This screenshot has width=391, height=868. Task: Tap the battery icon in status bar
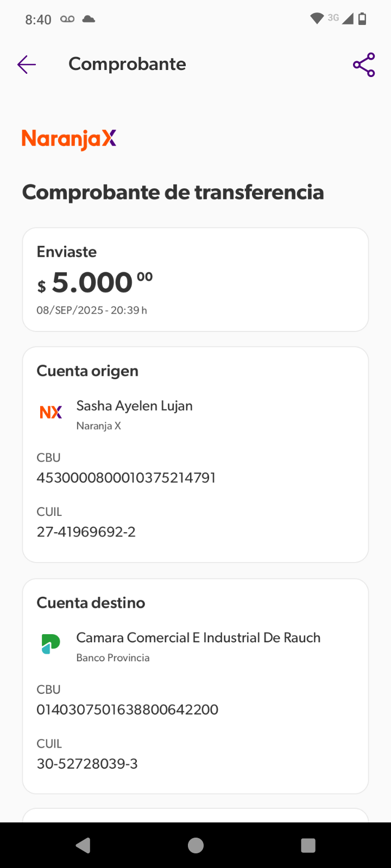pos(362,19)
